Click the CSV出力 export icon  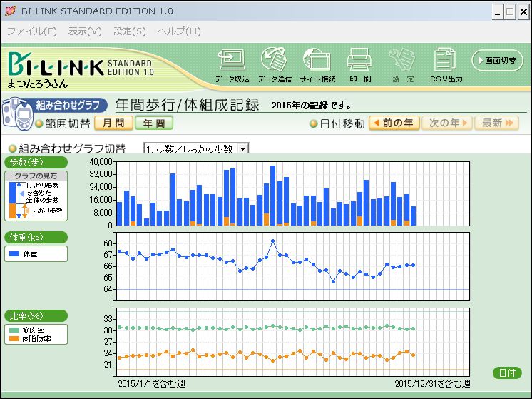click(x=446, y=61)
